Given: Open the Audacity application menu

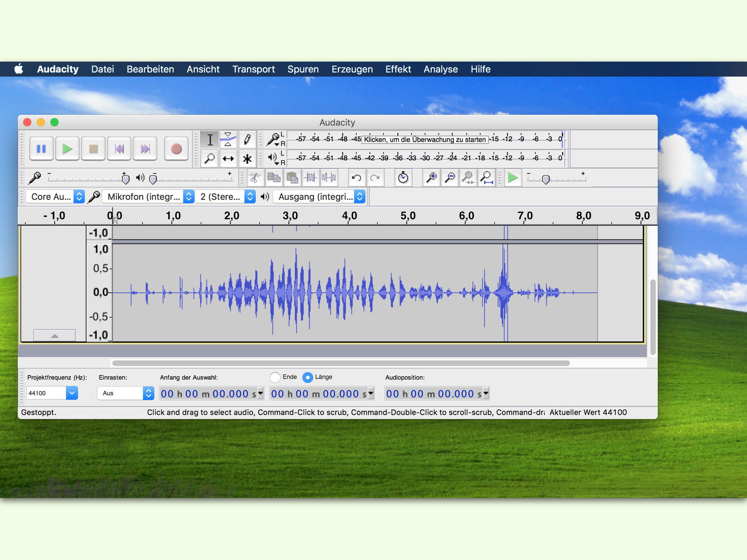Looking at the screenshot, I should (x=58, y=69).
